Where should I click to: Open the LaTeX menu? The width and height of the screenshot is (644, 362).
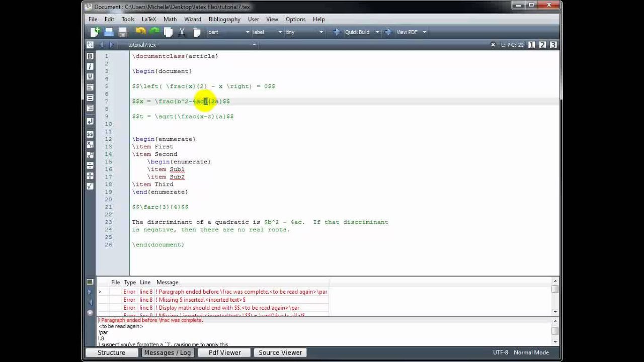[149, 19]
